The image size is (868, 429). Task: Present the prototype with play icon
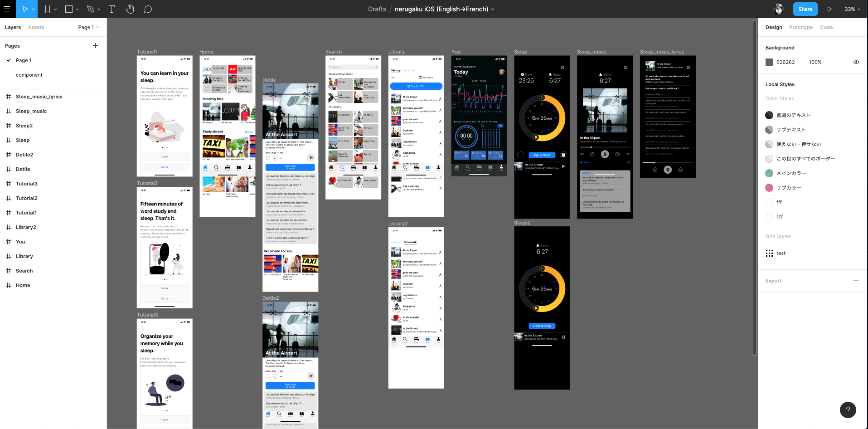(x=829, y=9)
